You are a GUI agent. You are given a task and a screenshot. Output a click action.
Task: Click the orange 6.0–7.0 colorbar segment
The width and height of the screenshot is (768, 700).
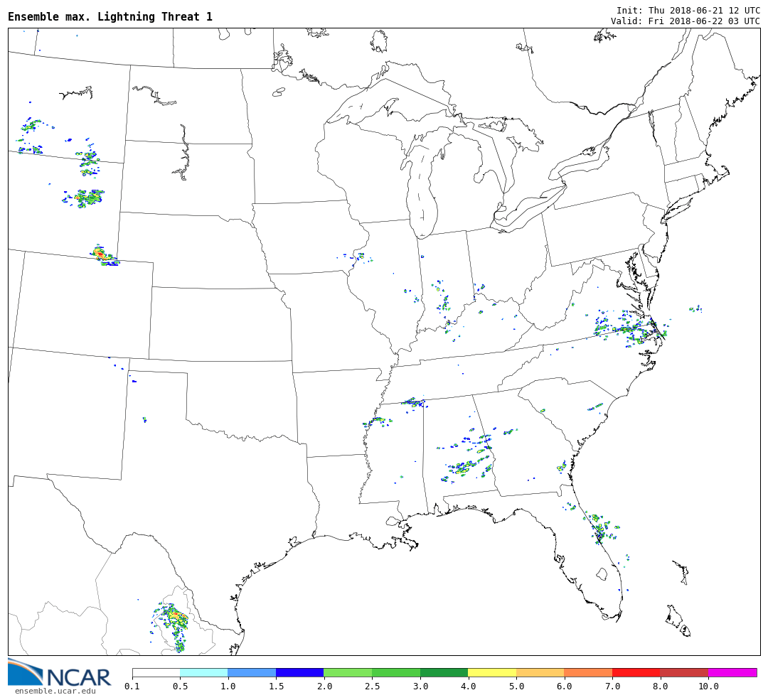coord(588,672)
